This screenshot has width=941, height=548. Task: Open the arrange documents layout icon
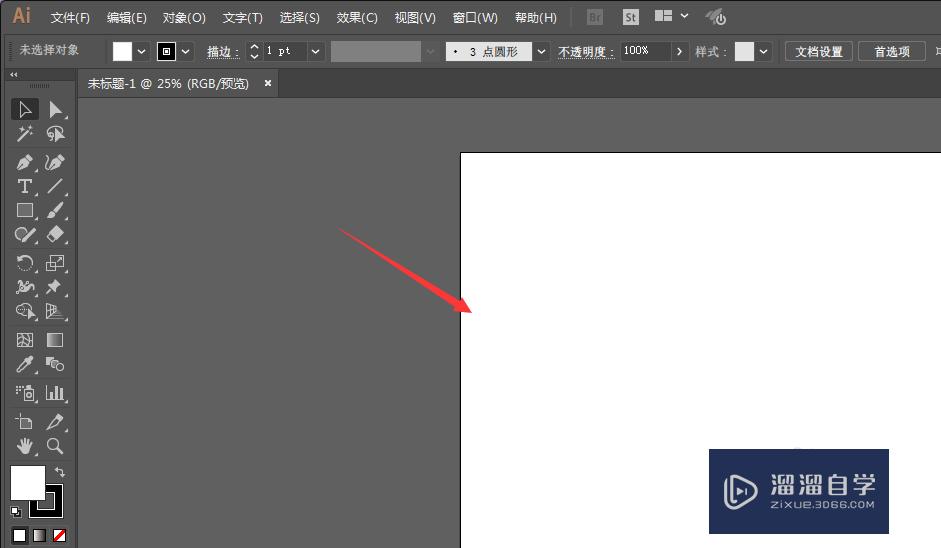pyautogui.click(x=663, y=16)
